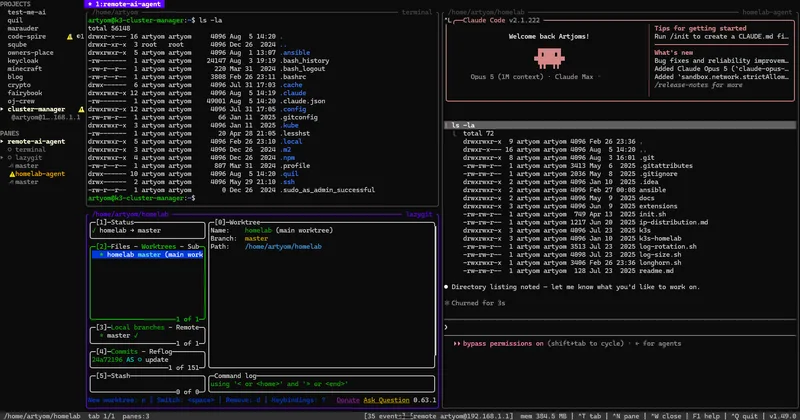This screenshot has width=800, height=420.
Task: Click '^T tab' in the bottom status bar
Action: point(590,416)
